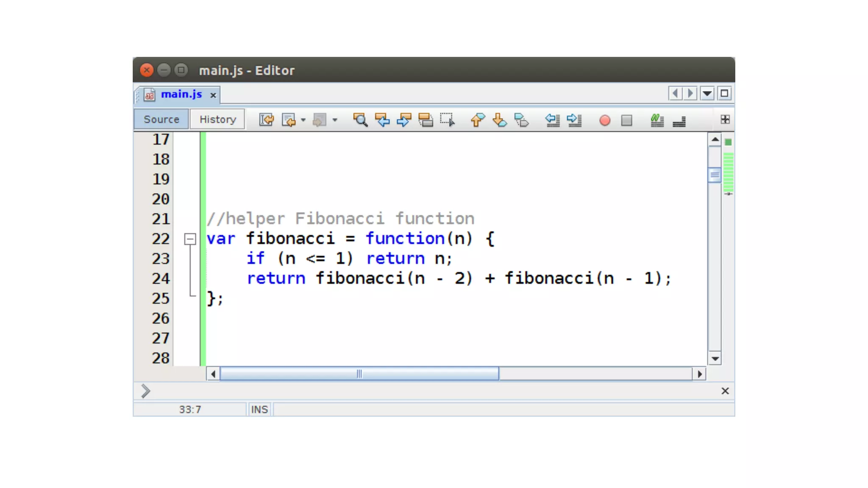This screenshot has height=488, width=868.
Task: Click the Last Edit location icon
Action: tap(266, 120)
